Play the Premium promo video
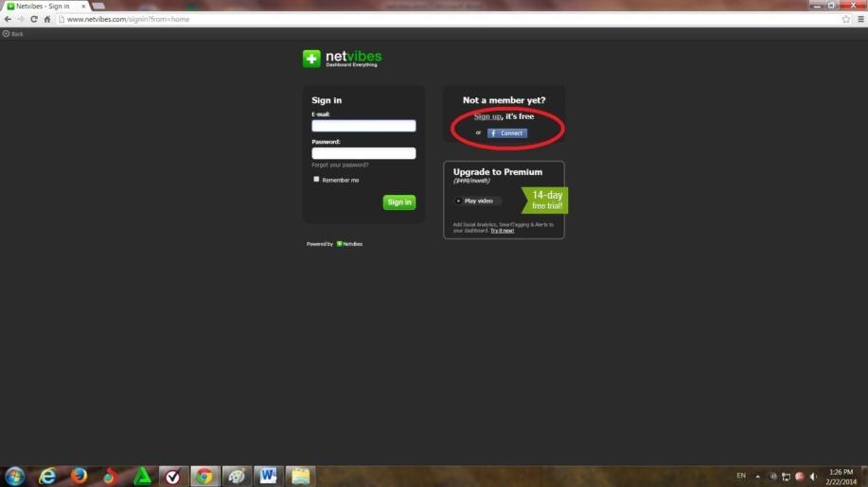Screen dimensions: 868x487 (x=478, y=201)
